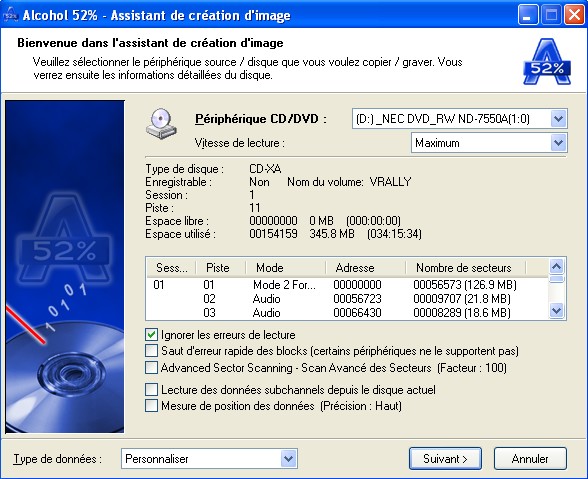Viewport: 588px width, 479px height.
Task: Click the Annuler button
Action: click(530, 458)
